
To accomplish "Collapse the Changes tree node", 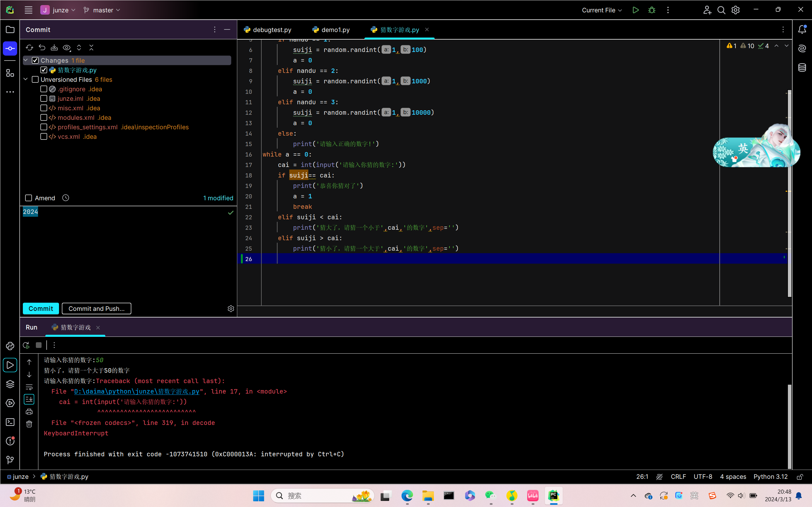I will pyautogui.click(x=26, y=60).
